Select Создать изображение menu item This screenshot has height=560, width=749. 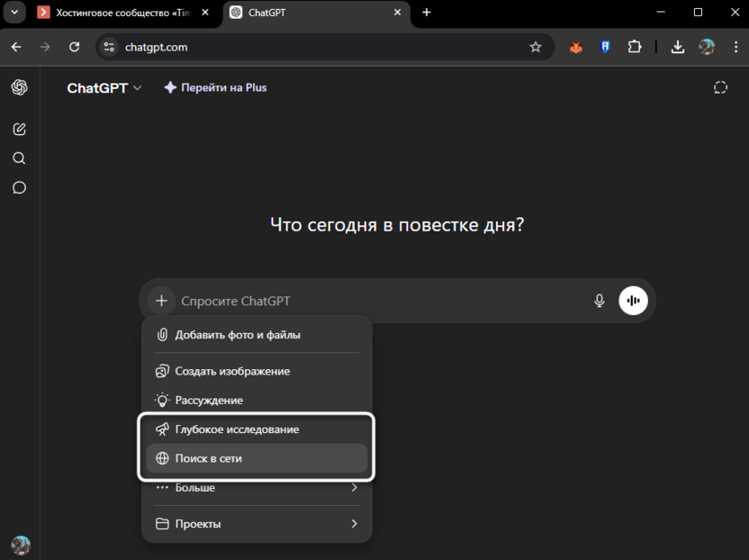coord(257,371)
